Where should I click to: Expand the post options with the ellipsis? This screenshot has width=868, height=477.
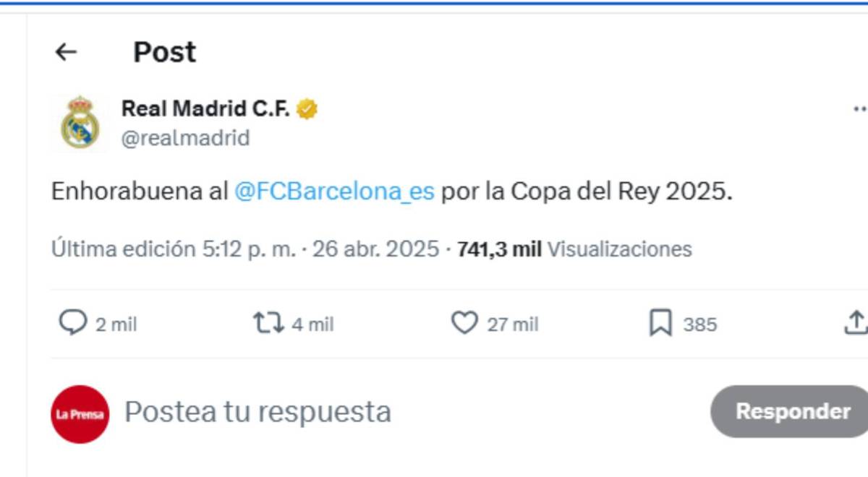[860, 108]
